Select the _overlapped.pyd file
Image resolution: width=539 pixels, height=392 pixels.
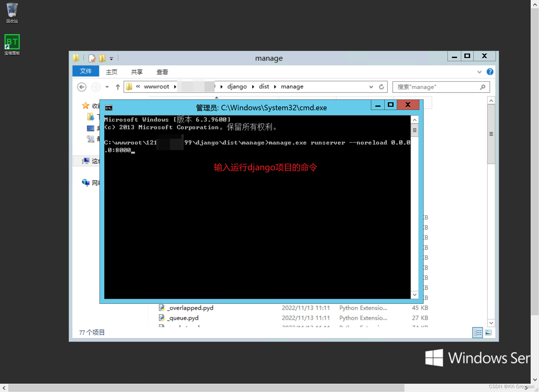click(191, 308)
